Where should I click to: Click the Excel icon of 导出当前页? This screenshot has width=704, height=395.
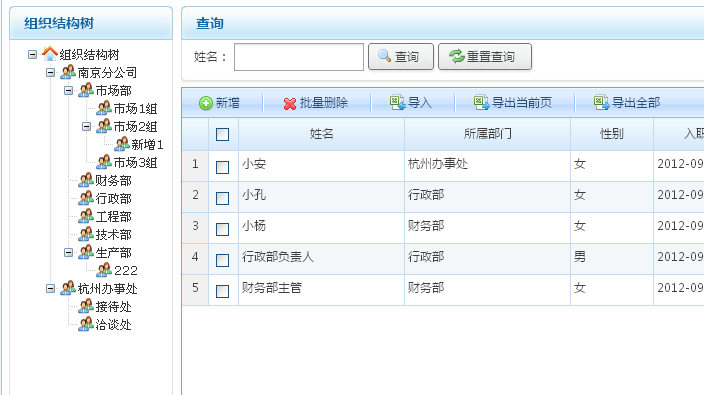(x=482, y=103)
